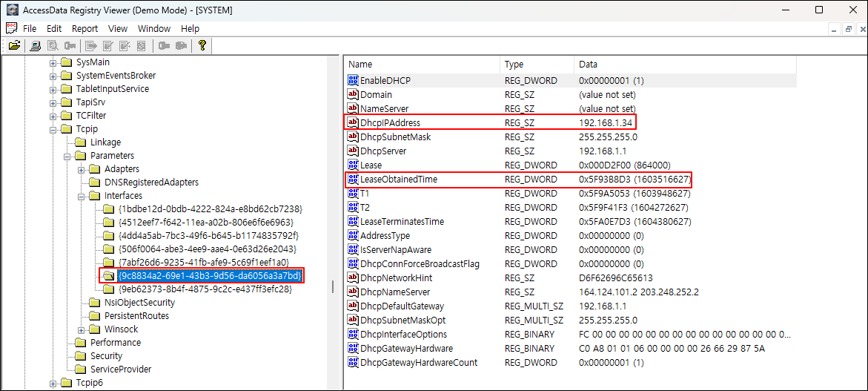Select the DhcpGatewayHardwareCount value name
This screenshot has height=391, width=868.
coord(419,362)
